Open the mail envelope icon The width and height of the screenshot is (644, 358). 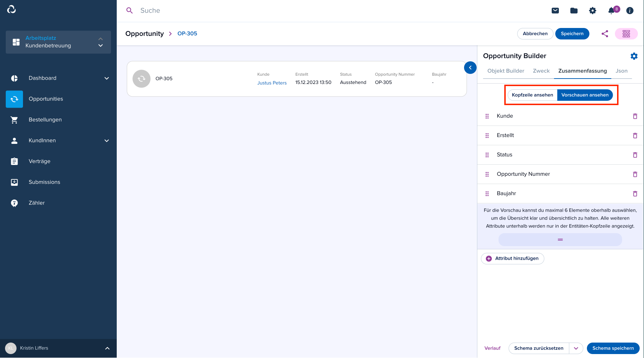point(555,11)
